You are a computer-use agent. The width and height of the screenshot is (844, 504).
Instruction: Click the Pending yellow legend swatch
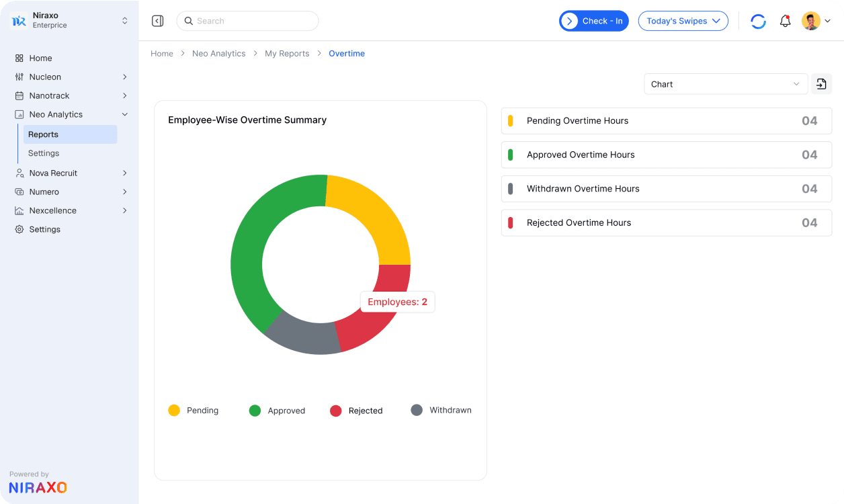click(174, 410)
